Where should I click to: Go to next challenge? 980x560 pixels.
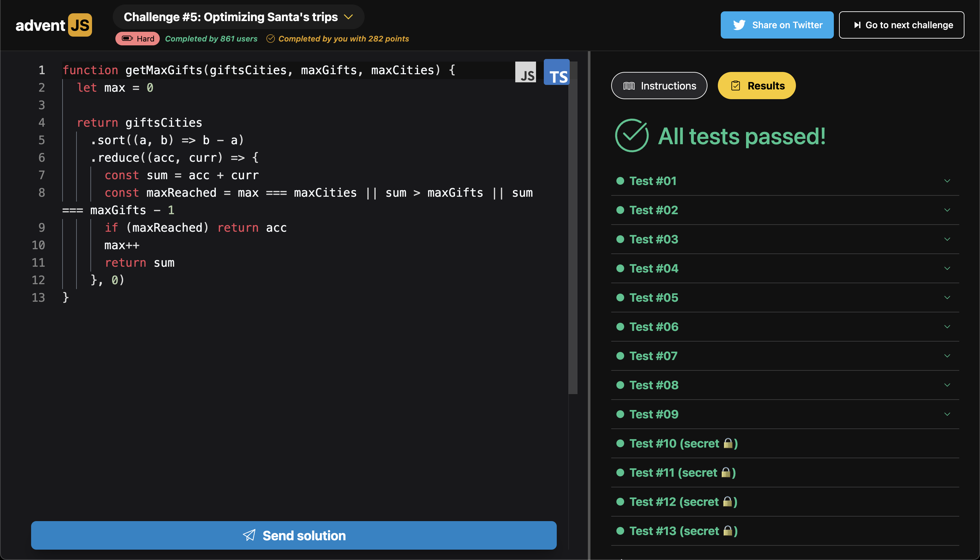point(901,25)
